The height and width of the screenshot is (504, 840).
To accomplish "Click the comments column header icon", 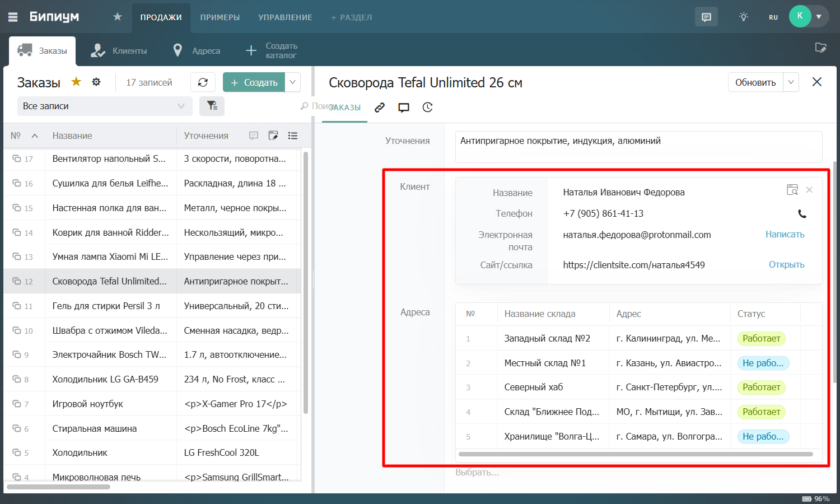I will [x=254, y=136].
